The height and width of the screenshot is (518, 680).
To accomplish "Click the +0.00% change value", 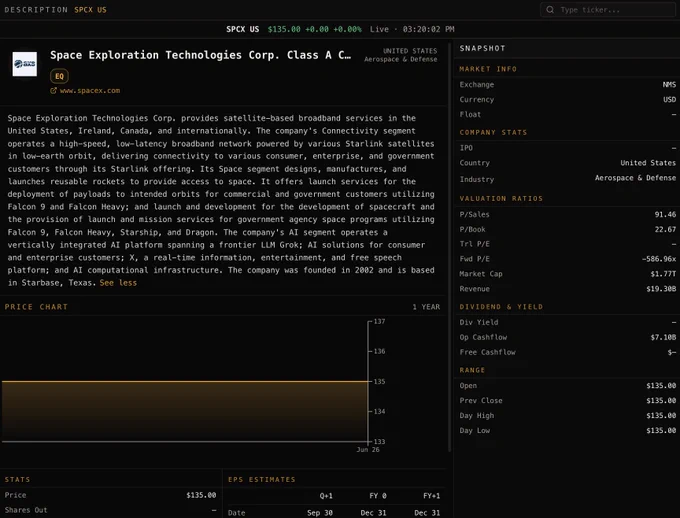I will [347, 29].
